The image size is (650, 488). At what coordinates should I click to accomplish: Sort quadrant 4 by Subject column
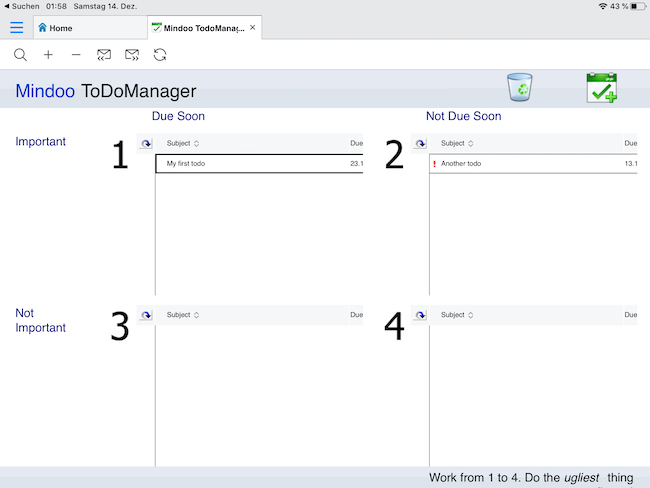click(457, 315)
